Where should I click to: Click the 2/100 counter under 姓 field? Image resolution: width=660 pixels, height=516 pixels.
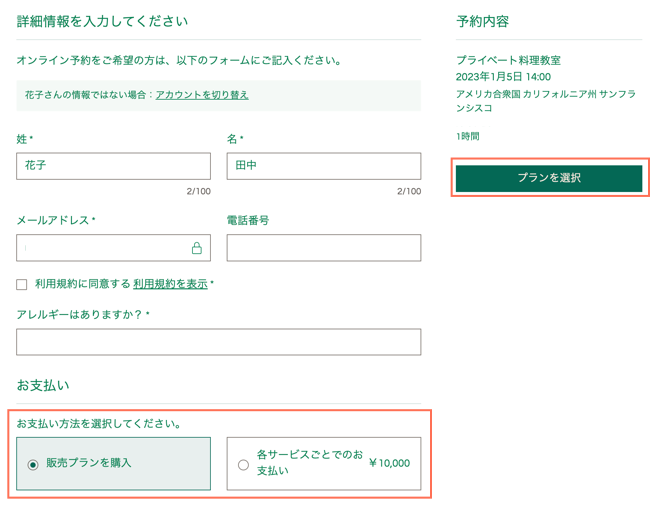pos(199,192)
